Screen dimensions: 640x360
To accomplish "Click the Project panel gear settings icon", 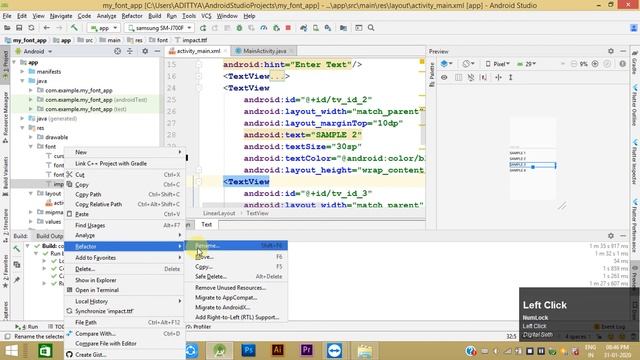I will coord(145,51).
